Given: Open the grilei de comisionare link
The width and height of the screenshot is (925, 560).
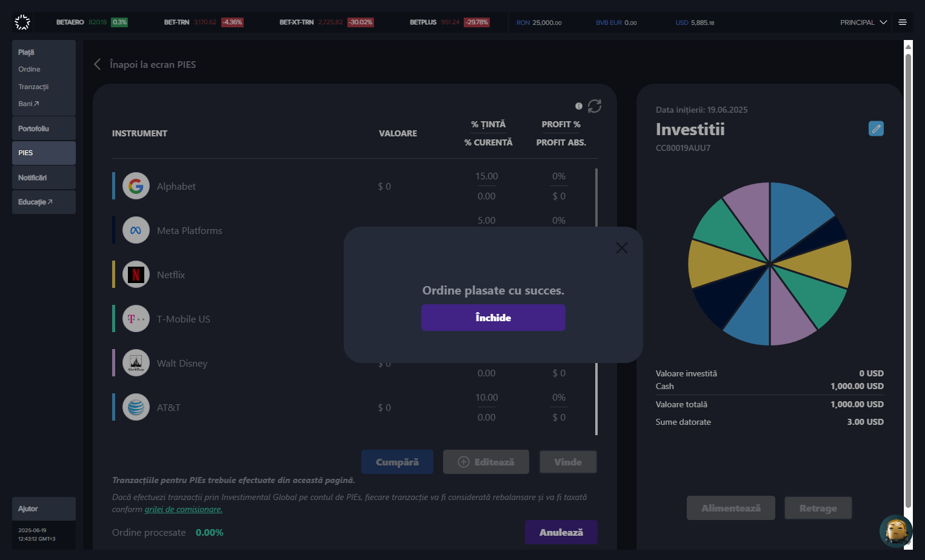Looking at the screenshot, I should [184, 509].
